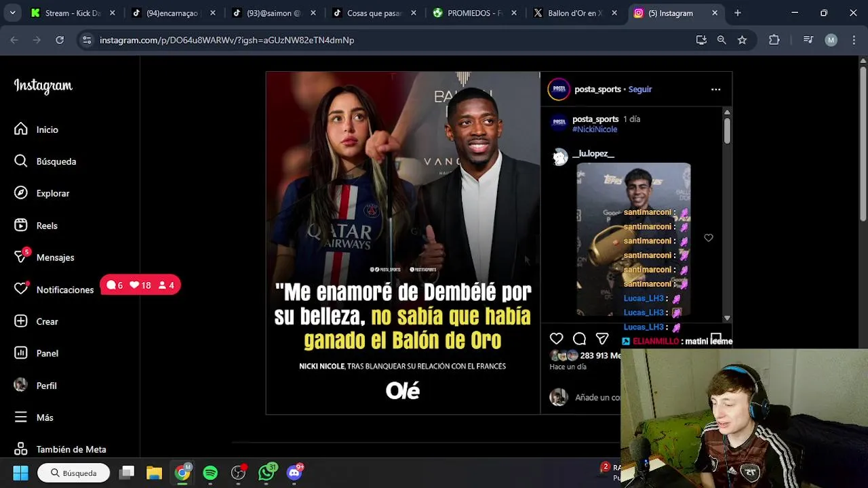868x488 pixels.
Task: Click the Windows taskbar Búsqueda box
Action: pyautogui.click(x=74, y=473)
